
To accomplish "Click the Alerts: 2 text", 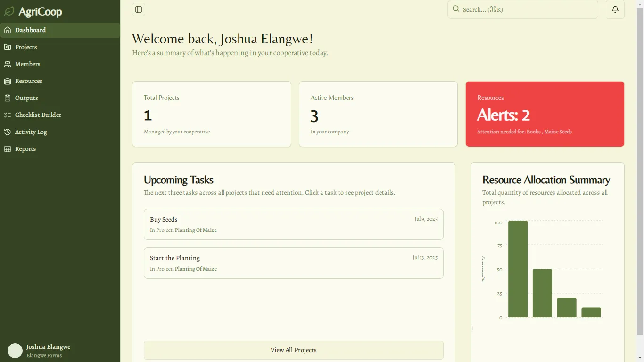I will 504,115.
